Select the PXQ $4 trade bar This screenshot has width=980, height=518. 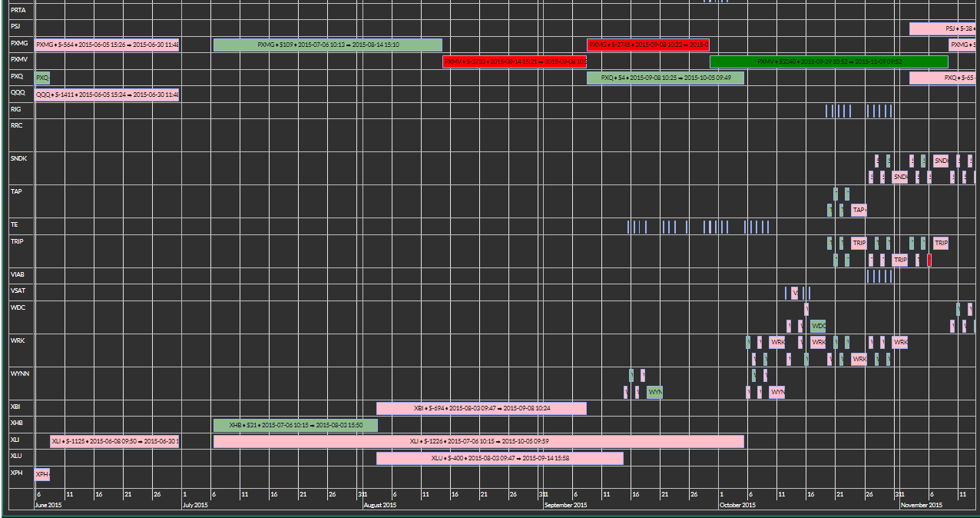[666, 78]
